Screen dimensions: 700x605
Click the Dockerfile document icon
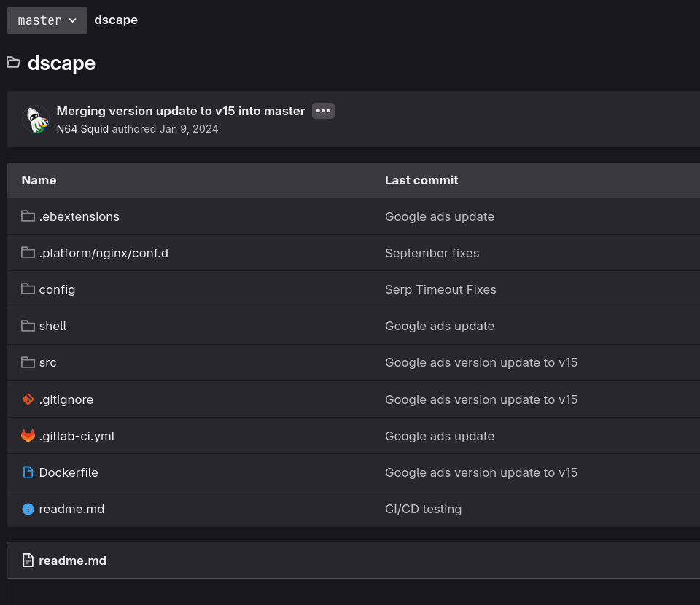coord(28,472)
